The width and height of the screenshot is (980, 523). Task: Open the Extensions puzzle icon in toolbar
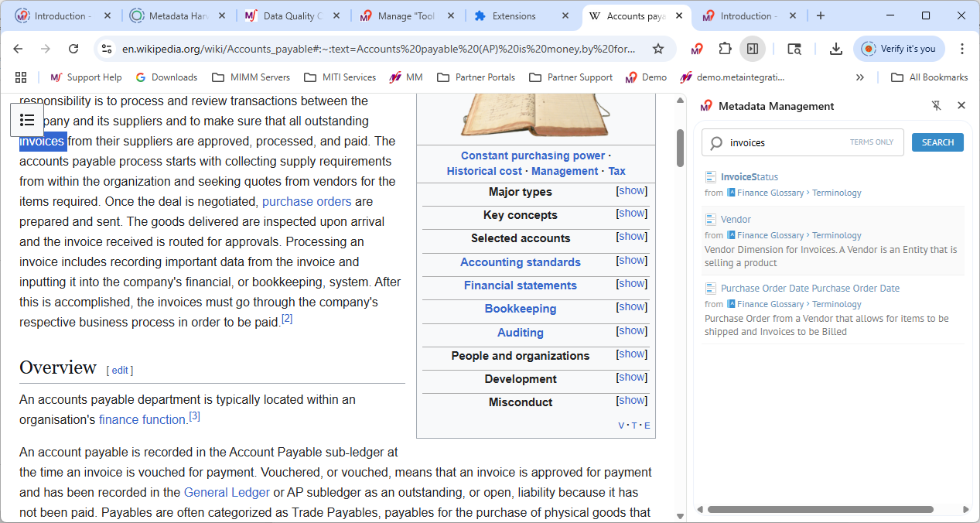coord(725,49)
